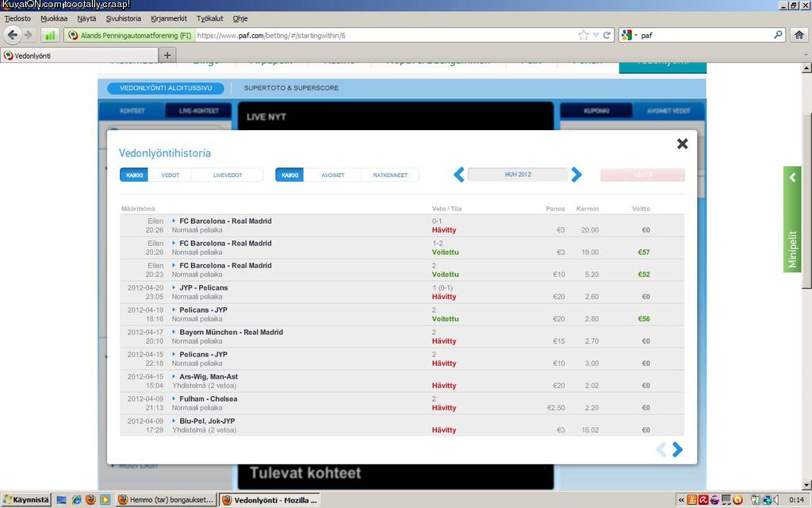Reload the page in address bar

click(x=607, y=35)
